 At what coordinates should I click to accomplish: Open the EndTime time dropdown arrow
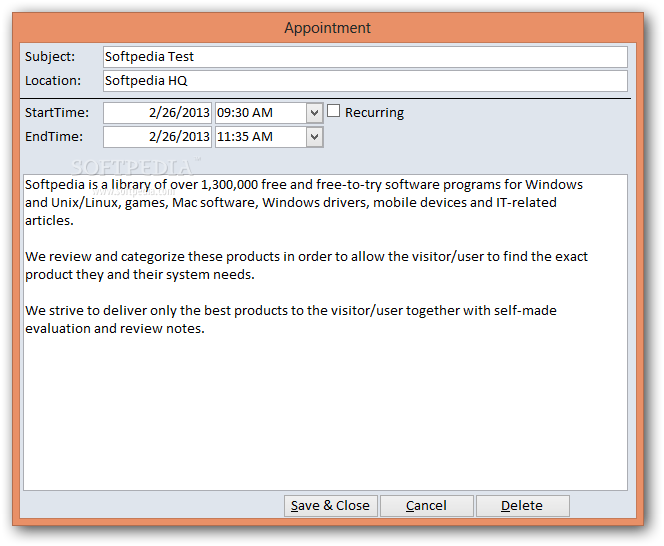(x=314, y=137)
